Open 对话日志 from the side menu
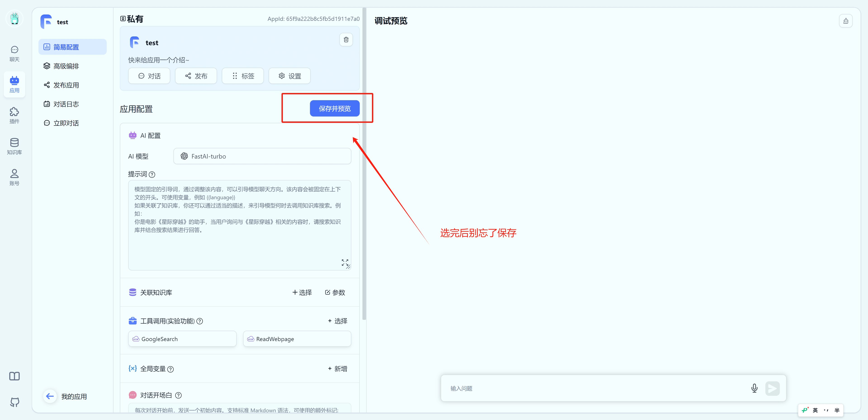The width and height of the screenshot is (868, 420). click(x=66, y=104)
